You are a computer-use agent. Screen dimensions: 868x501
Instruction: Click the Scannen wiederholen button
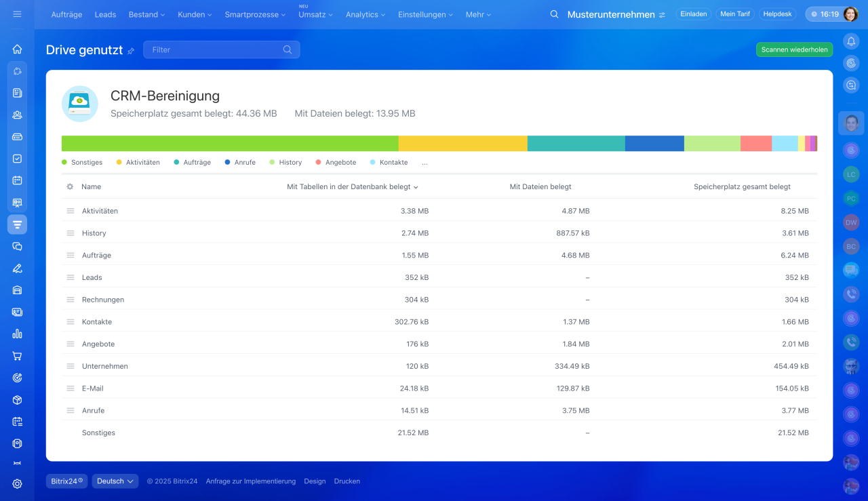794,49
